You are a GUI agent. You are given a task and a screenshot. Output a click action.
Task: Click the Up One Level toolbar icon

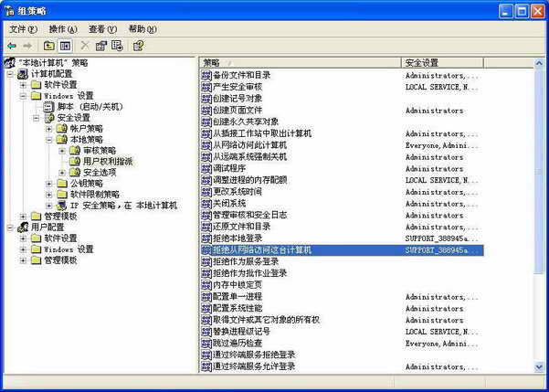49,45
